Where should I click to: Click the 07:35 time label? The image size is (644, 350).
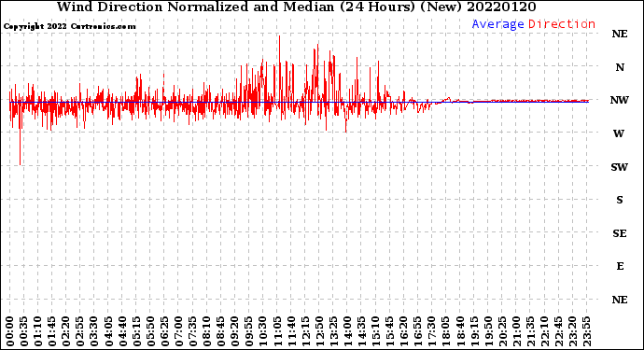pos(192,331)
